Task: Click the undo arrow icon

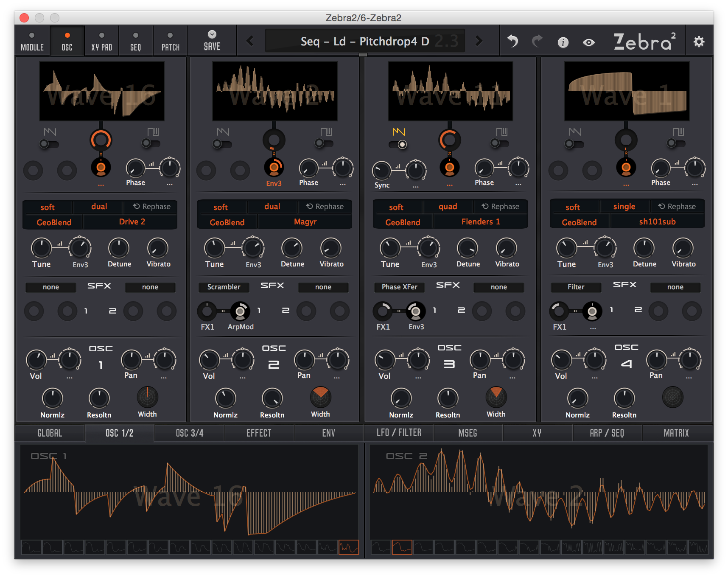Action: pos(513,41)
